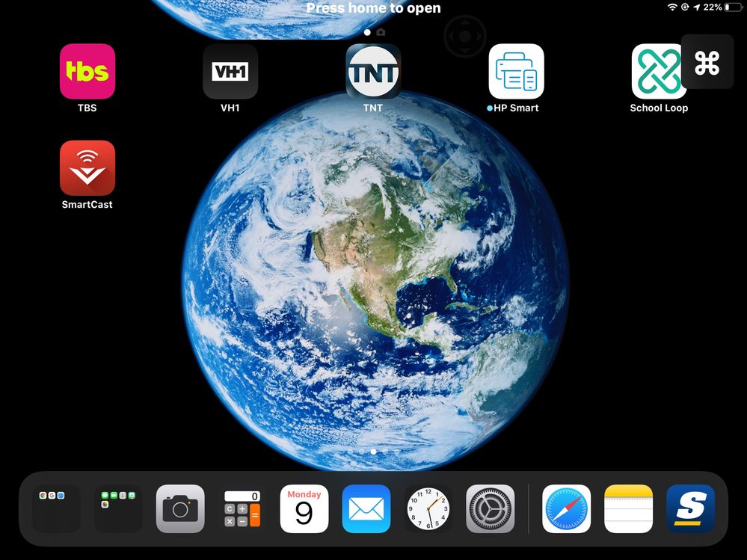The width and height of the screenshot is (747, 560).
Task: Tap the Command key overlay button
Action: coord(707,62)
